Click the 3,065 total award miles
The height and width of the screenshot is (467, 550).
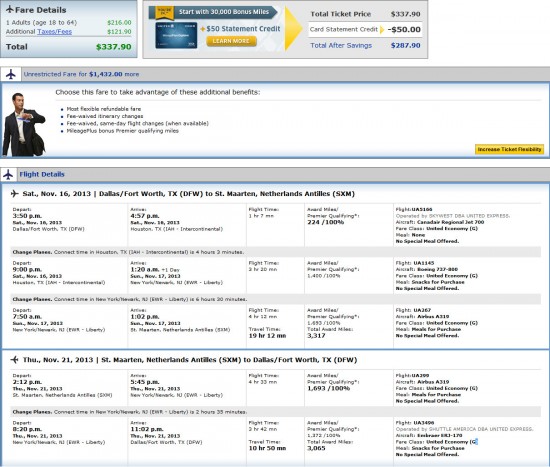click(x=316, y=448)
